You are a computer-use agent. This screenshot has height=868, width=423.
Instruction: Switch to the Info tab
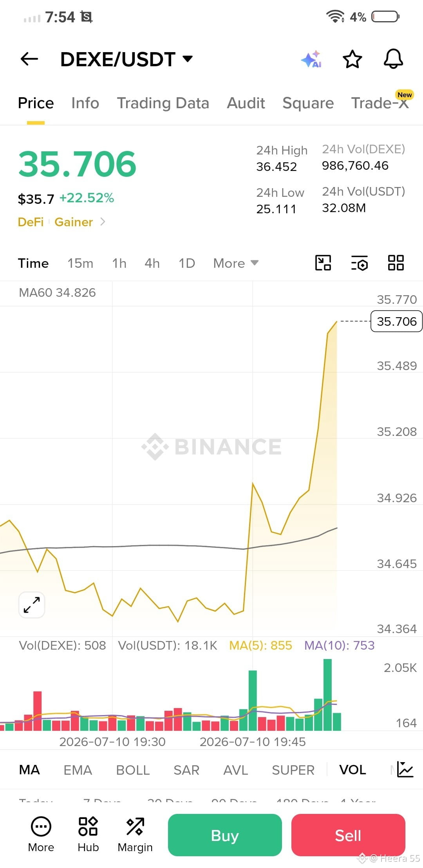(85, 103)
